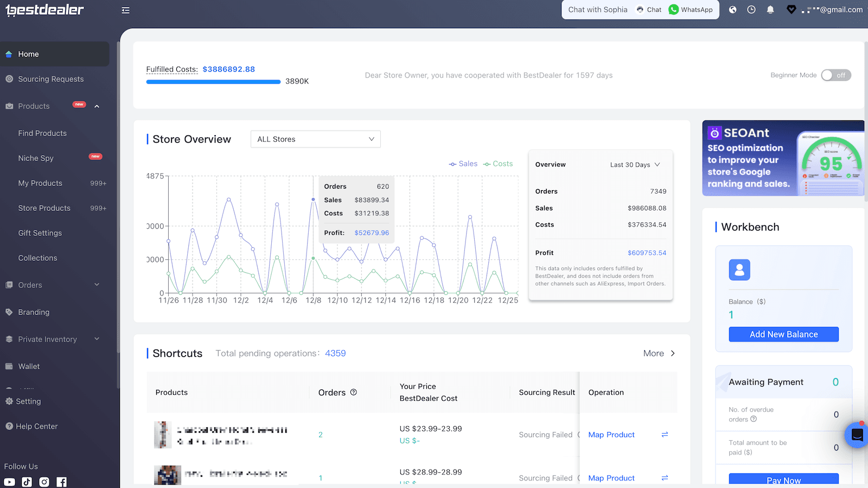868x488 pixels.
Task: Open the Facebook follow icon
Action: [x=62, y=482]
